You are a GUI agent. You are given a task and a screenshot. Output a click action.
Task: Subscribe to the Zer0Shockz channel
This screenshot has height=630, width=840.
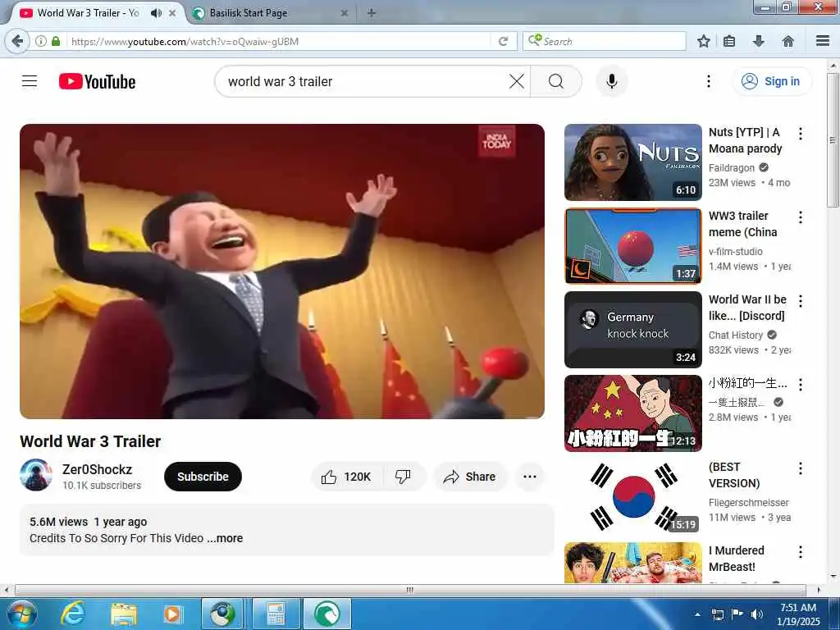pos(203,477)
